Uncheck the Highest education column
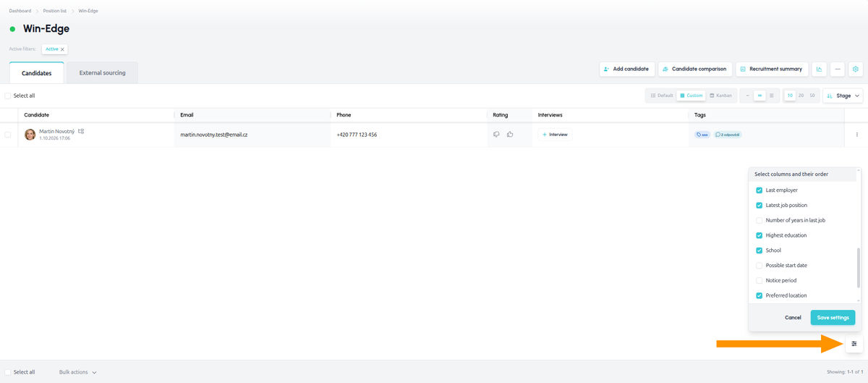The height and width of the screenshot is (383, 868). 759,235
